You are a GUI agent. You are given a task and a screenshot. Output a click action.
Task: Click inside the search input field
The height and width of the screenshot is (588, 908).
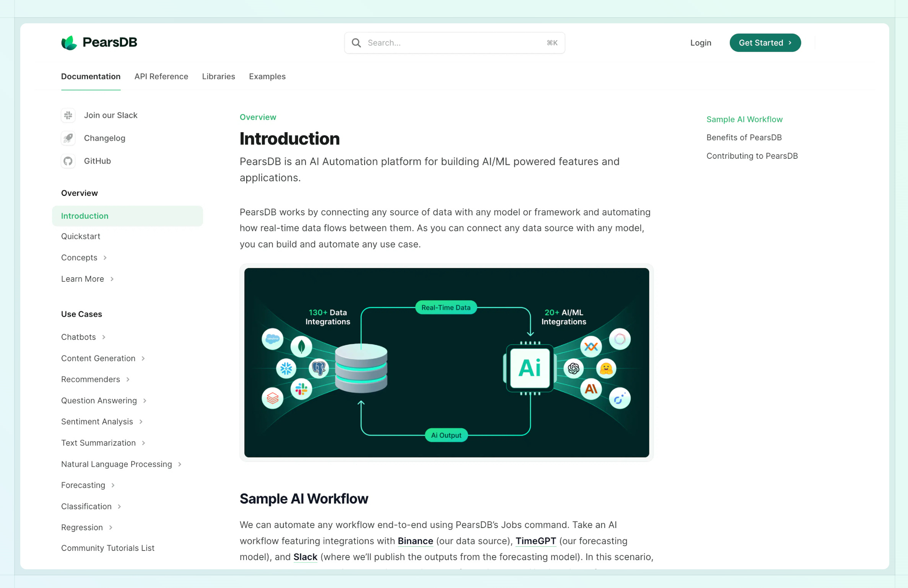(440, 43)
